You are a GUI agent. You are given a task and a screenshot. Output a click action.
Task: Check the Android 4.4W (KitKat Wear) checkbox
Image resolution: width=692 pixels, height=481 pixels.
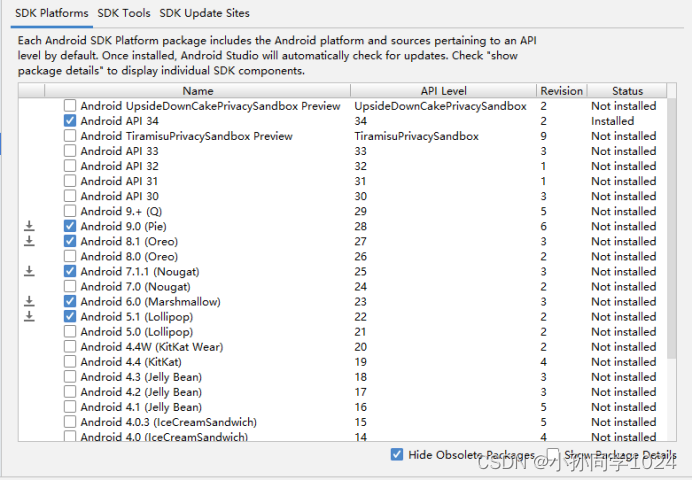(70, 346)
